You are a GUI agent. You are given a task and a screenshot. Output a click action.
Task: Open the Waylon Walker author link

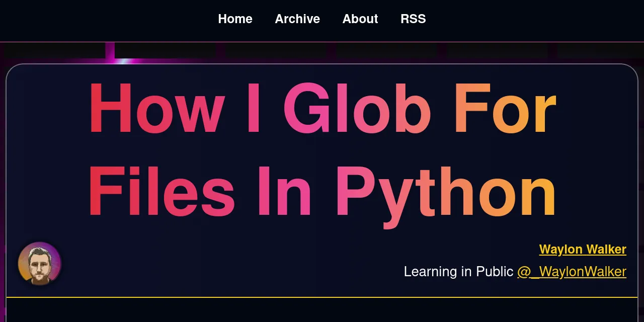tap(582, 250)
